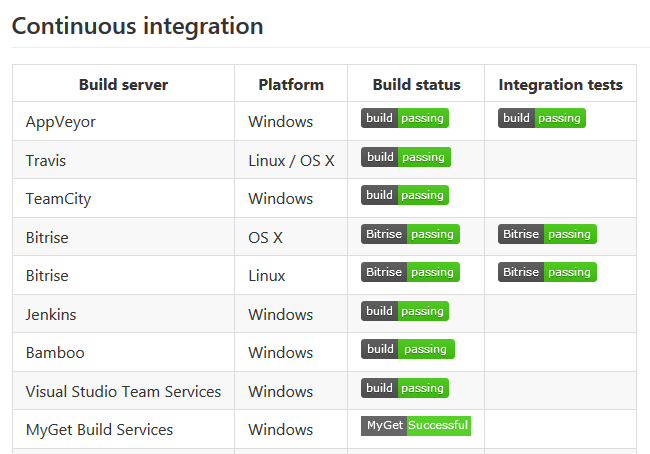Select the Linux / OS X platform cell
The image size is (650, 454).
(291, 160)
